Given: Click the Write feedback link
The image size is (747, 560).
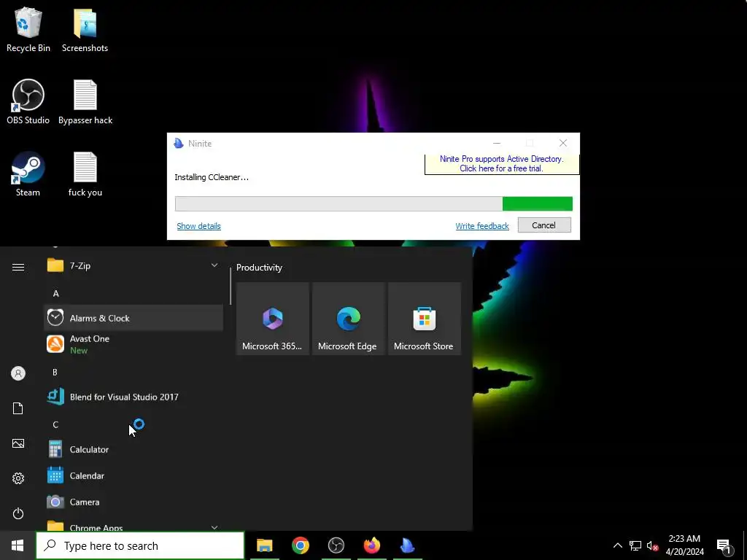Looking at the screenshot, I should tap(482, 226).
